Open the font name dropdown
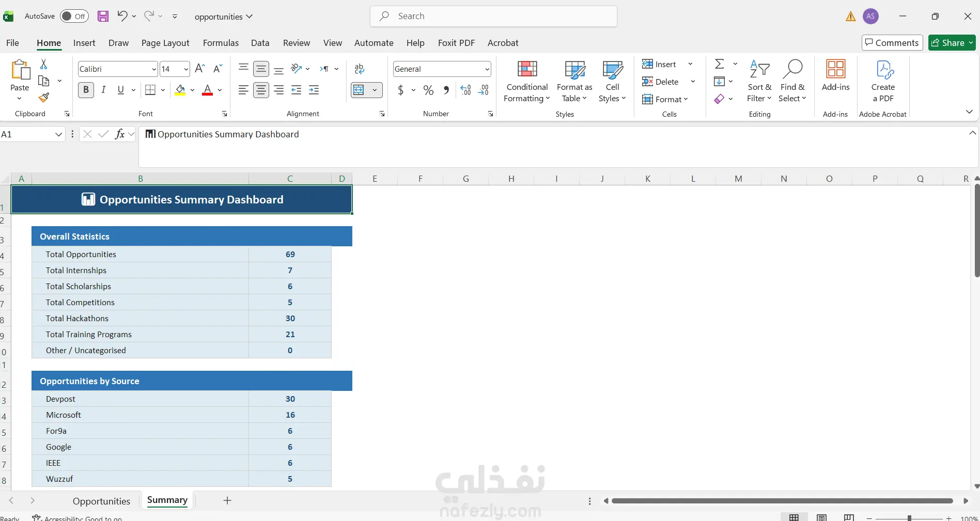 [x=154, y=69]
